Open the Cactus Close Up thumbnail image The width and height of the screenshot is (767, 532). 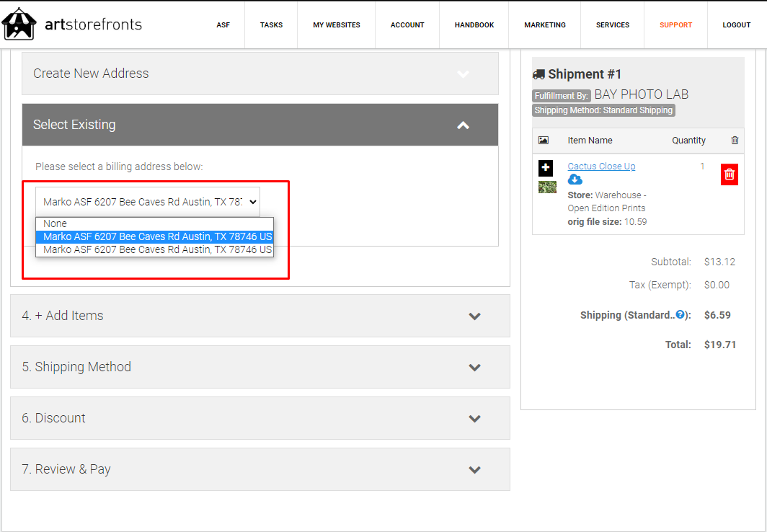coord(547,187)
